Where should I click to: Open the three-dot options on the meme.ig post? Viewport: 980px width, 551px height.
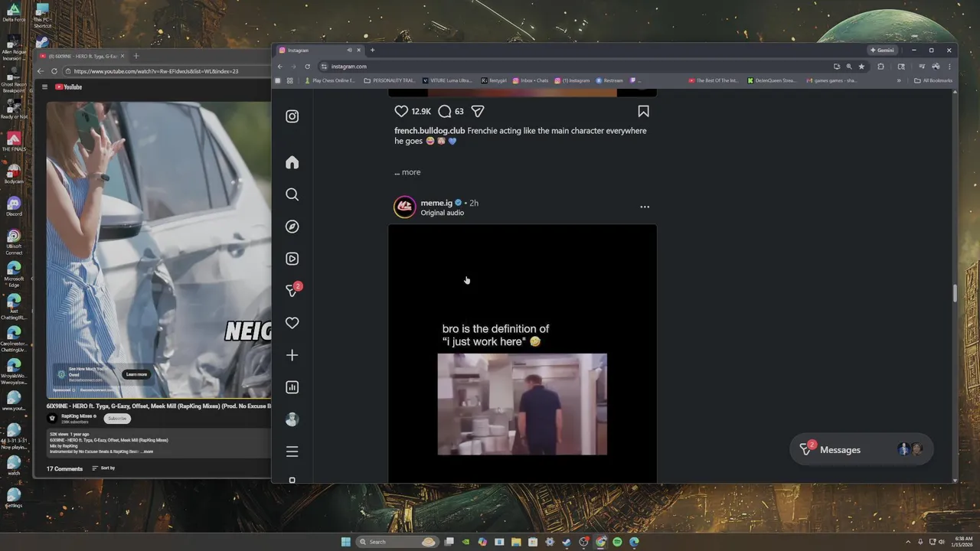(645, 207)
